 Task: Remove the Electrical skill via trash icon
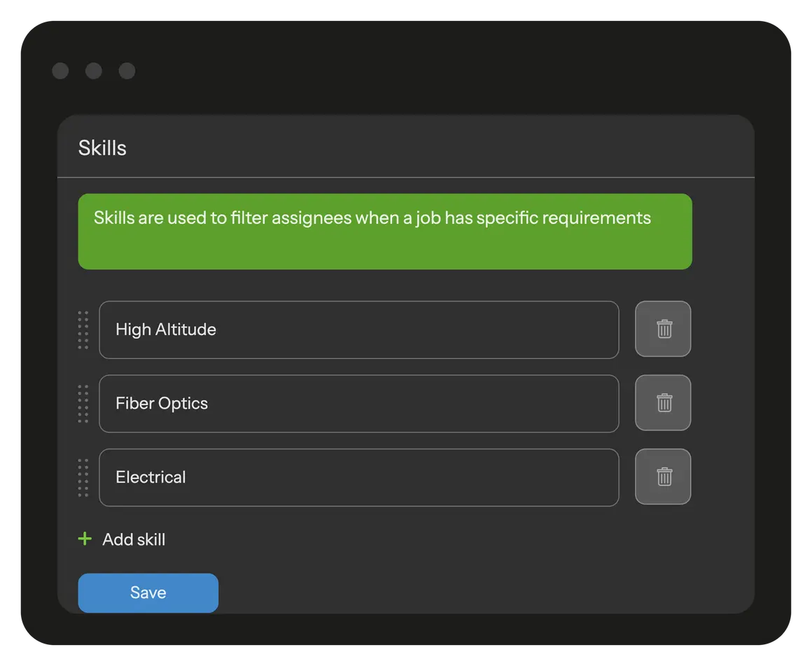[663, 477]
